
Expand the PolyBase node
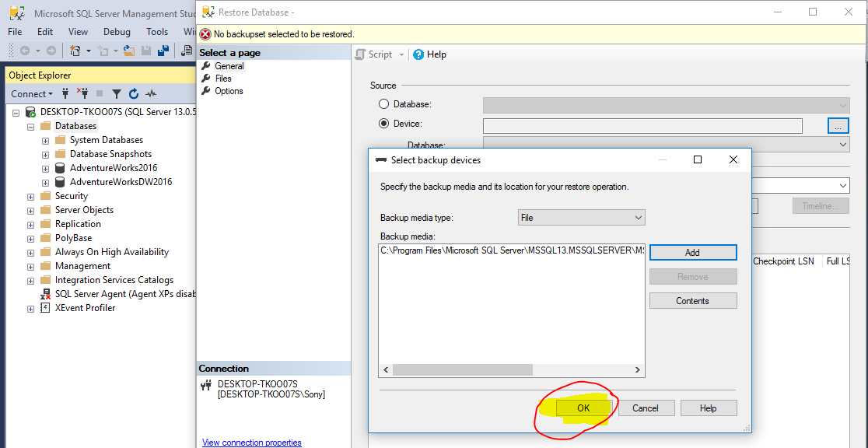click(x=31, y=238)
